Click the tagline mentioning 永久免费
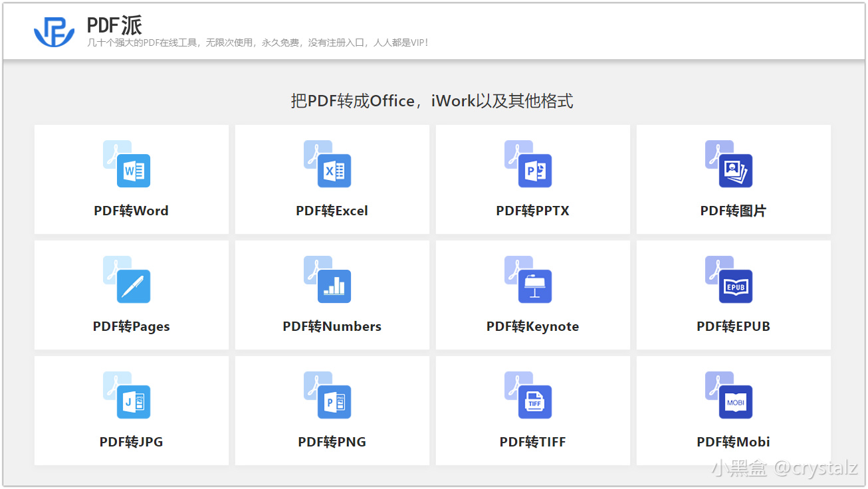The width and height of the screenshot is (868, 489). [259, 43]
